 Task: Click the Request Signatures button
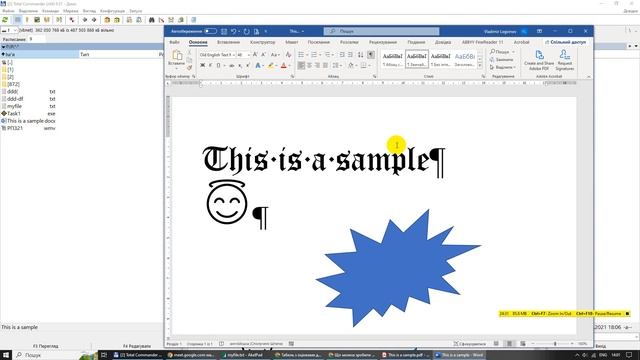(565, 60)
